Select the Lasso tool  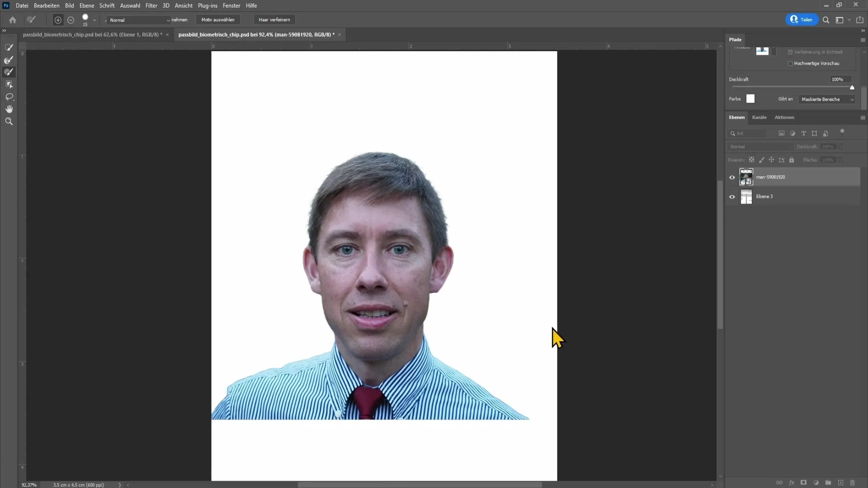9,97
